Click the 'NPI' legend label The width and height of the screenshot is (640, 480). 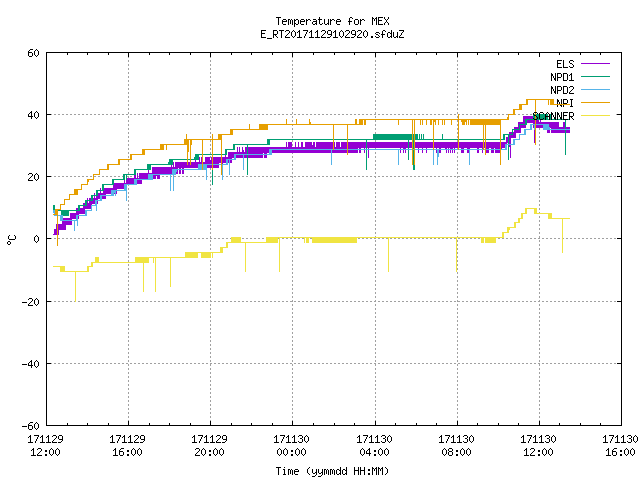click(x=565, y=103)
